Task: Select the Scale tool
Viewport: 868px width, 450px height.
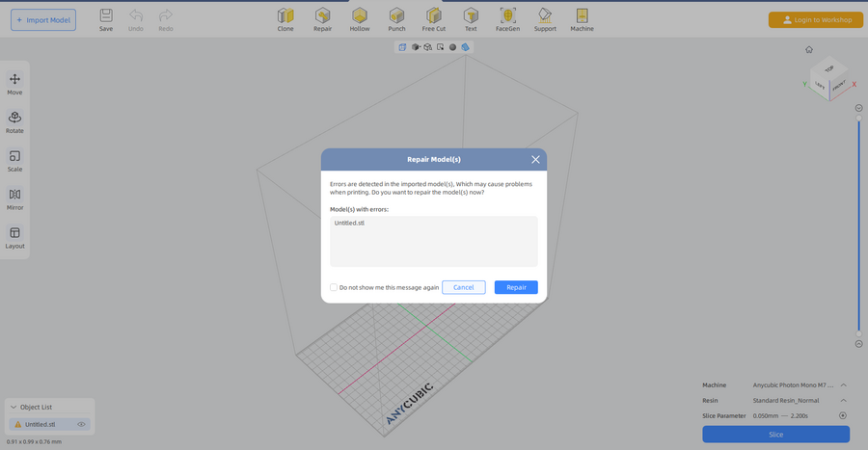Action: pos(14,161)
